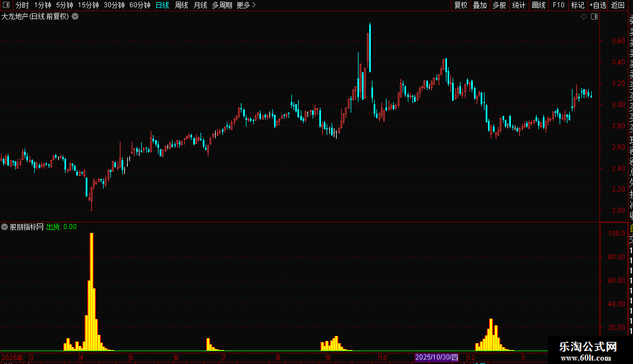Click the 3.60 price axis label
This screenshot has width=633, height=364.
[x=618, y=41]
